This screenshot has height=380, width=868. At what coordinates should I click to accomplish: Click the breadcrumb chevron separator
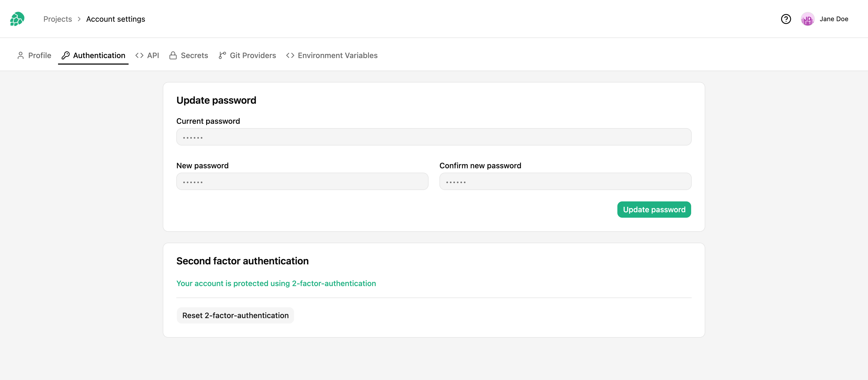(x=79, y=19)
